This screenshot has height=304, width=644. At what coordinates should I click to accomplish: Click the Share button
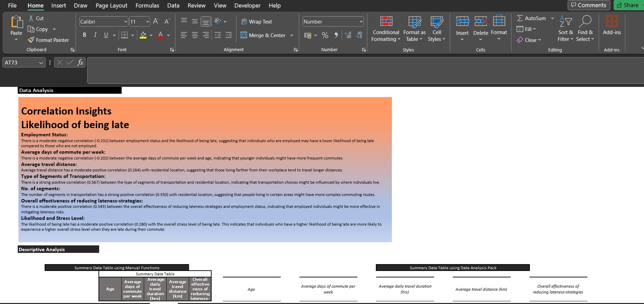pos(628,5)
